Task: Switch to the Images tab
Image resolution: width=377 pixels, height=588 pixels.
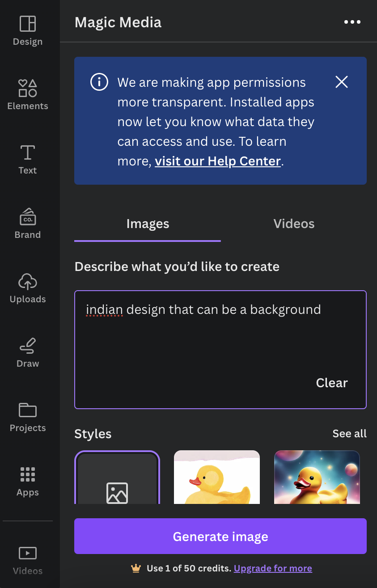Action: (x=148, y=224)
